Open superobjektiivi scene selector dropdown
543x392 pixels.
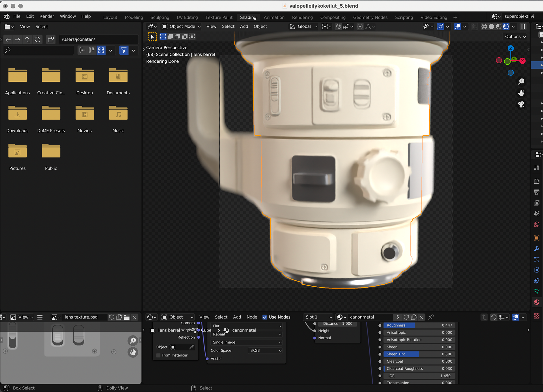point(496,16)
